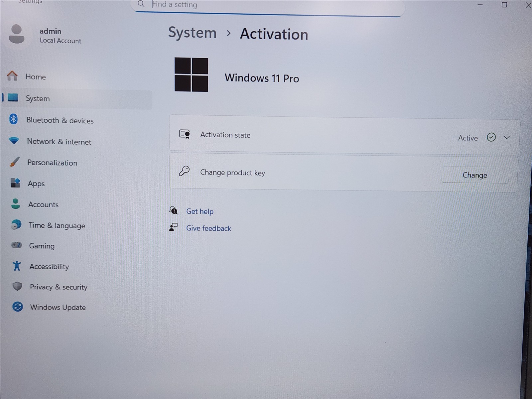Open the Privacy shield icon
The width and height of the screenshot is (532, 399).
click(17, 286)
